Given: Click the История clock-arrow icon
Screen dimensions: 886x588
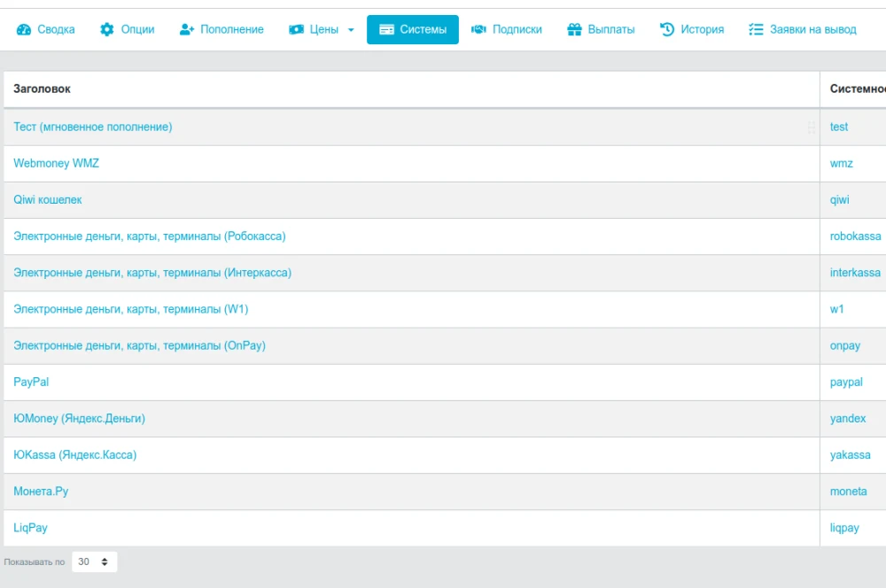Looking at the screenshot, I should coord(667,29).
